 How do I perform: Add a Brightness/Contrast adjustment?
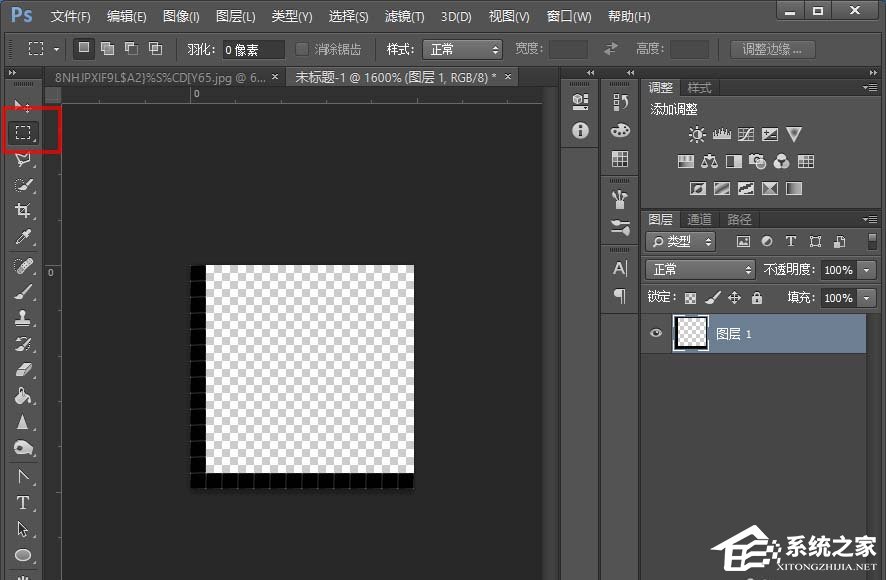(697, 134)
